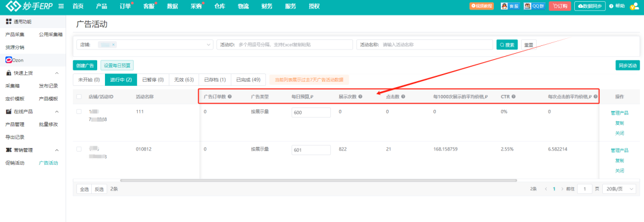Open the user account avatar

[x=634, y=6]
